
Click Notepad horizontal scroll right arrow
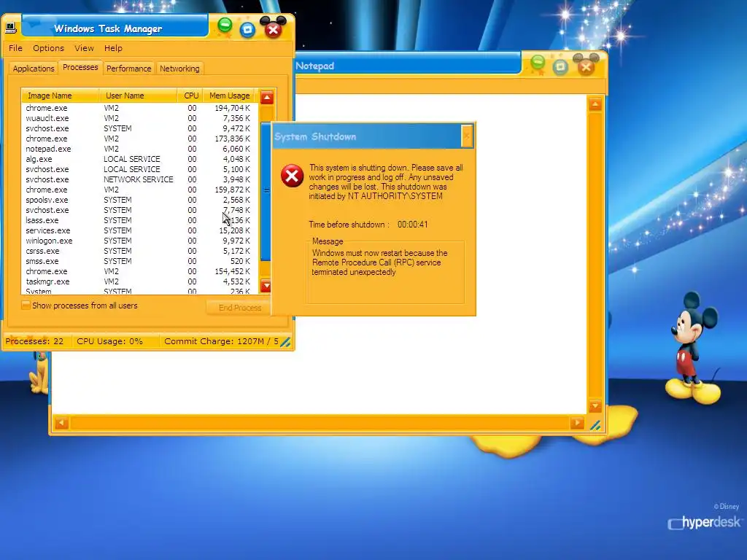pos(577,422)
